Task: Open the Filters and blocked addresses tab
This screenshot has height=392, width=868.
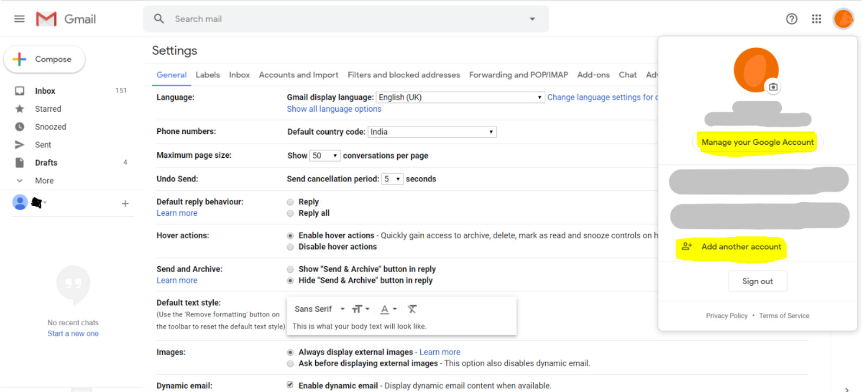Action: [x=404, y=75]
